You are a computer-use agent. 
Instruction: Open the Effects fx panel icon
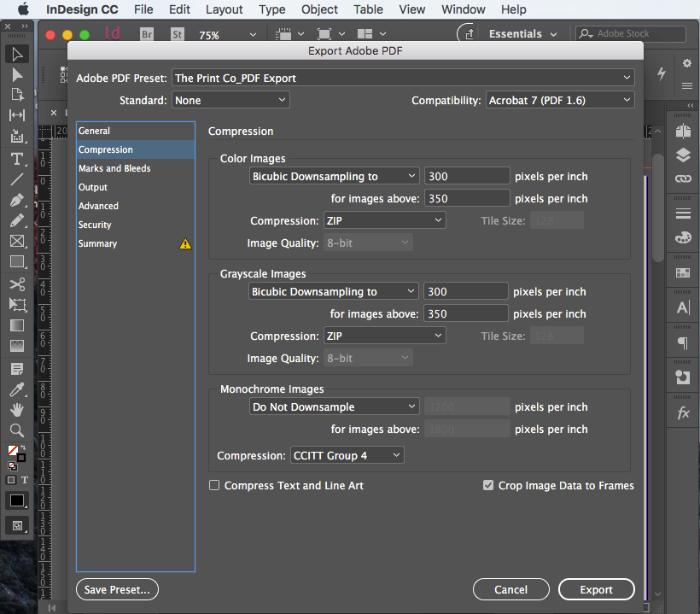pos(683,413)
